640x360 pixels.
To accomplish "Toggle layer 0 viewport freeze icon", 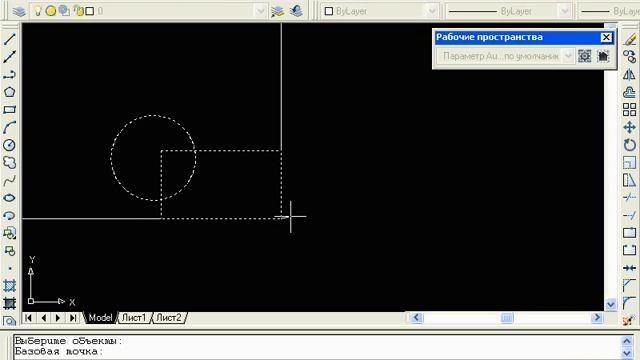I will pos(64,11).
